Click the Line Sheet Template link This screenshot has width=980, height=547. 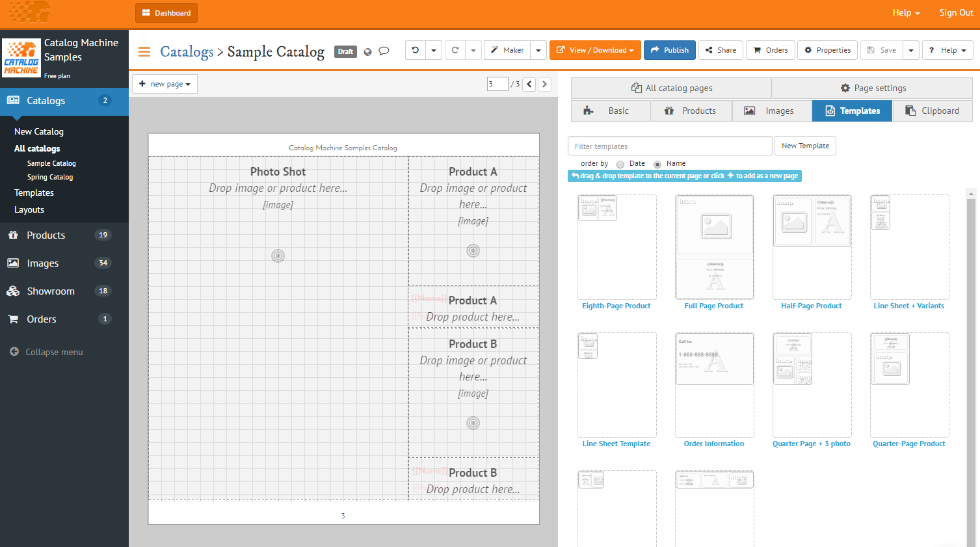(616, 444)
